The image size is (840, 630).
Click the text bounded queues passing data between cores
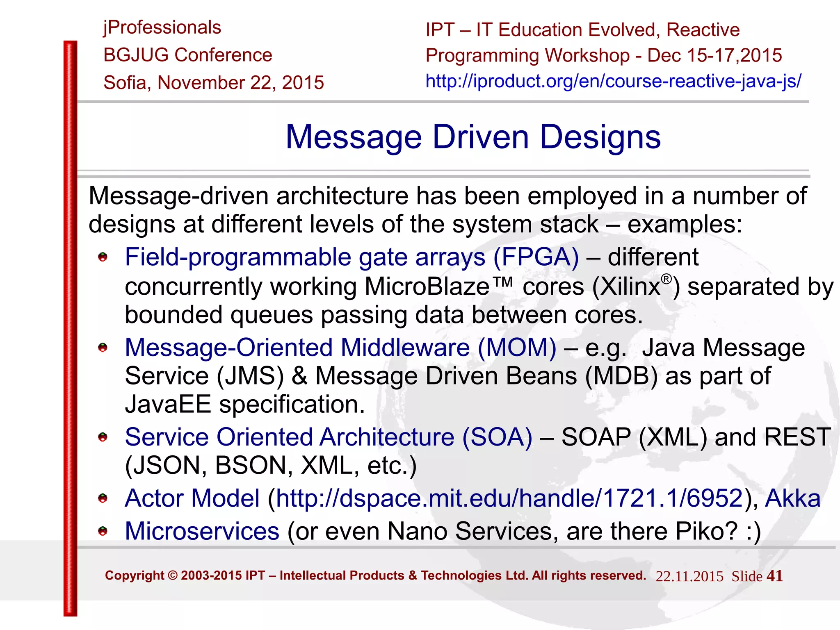[x=383, y=315]
